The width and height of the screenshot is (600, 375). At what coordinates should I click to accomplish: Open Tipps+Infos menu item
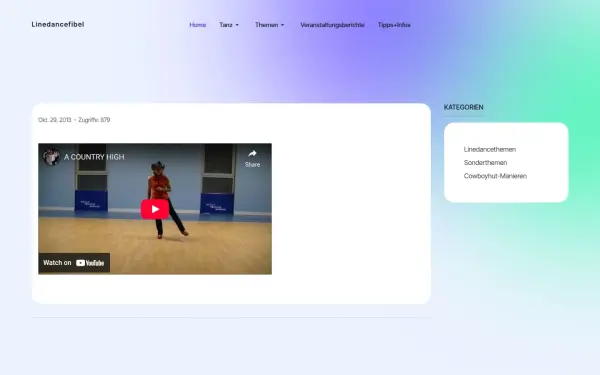(394, 25)
